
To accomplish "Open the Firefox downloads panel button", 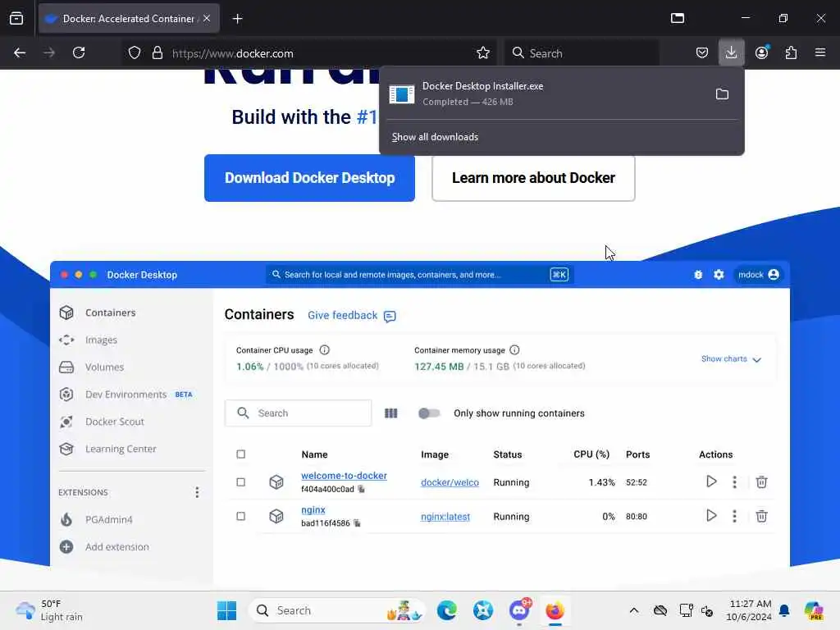I will click(731, 52).
